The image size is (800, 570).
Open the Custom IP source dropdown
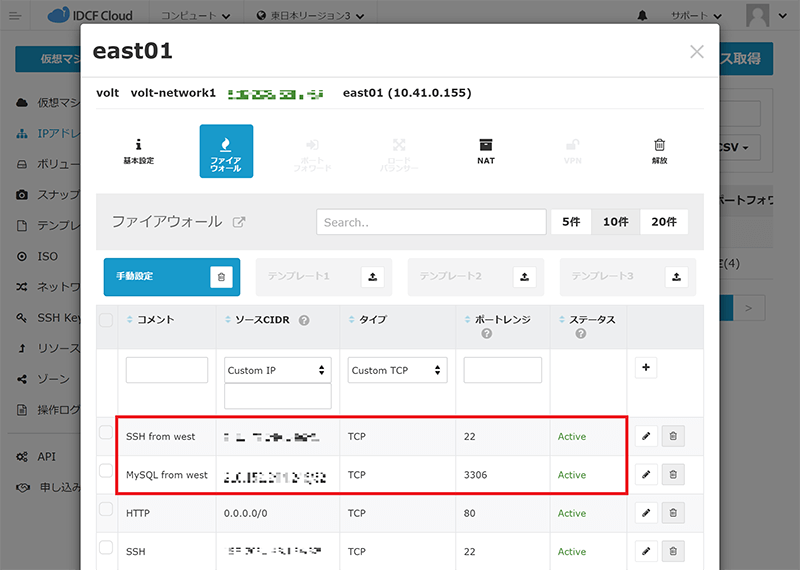pyautogui.click(x=277, y=370)
